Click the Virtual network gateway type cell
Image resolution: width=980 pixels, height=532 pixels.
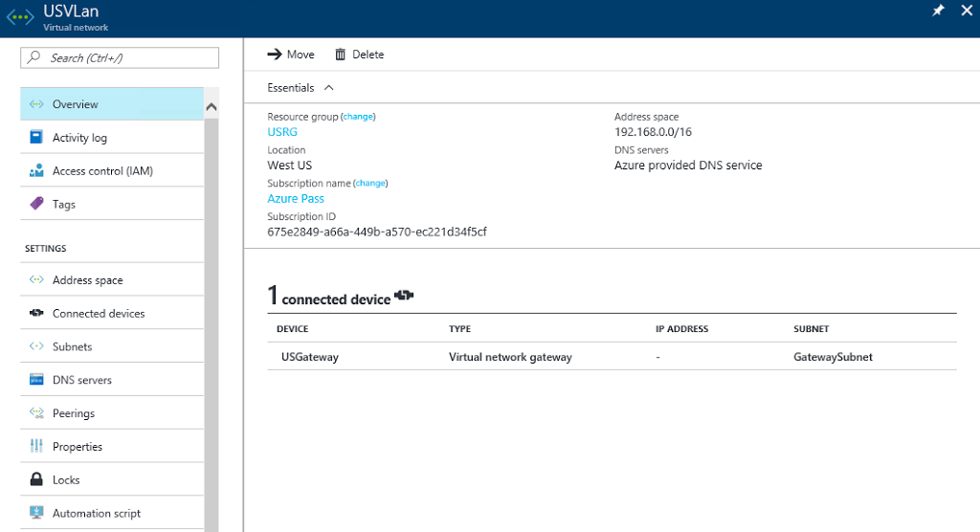tap(510, 357)
